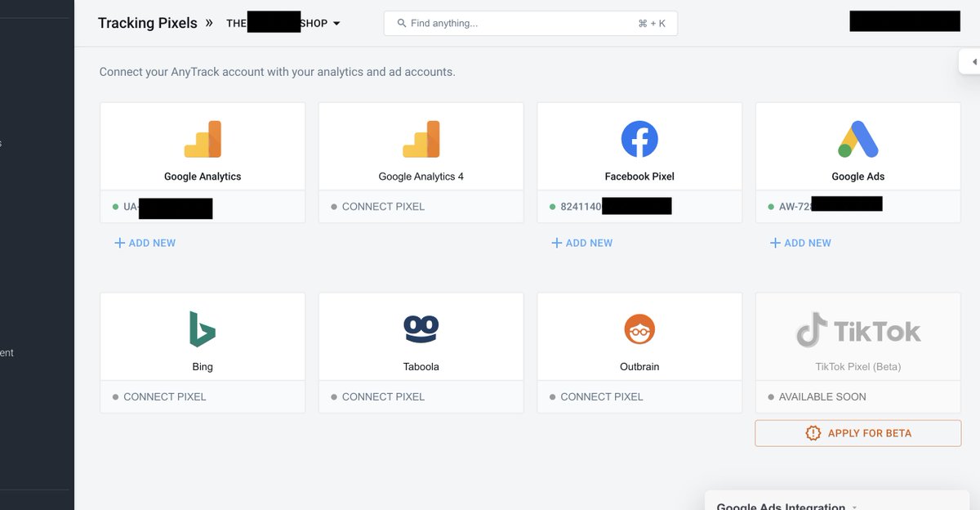
Task: Select the Bing logo icon
Action: 202,329
